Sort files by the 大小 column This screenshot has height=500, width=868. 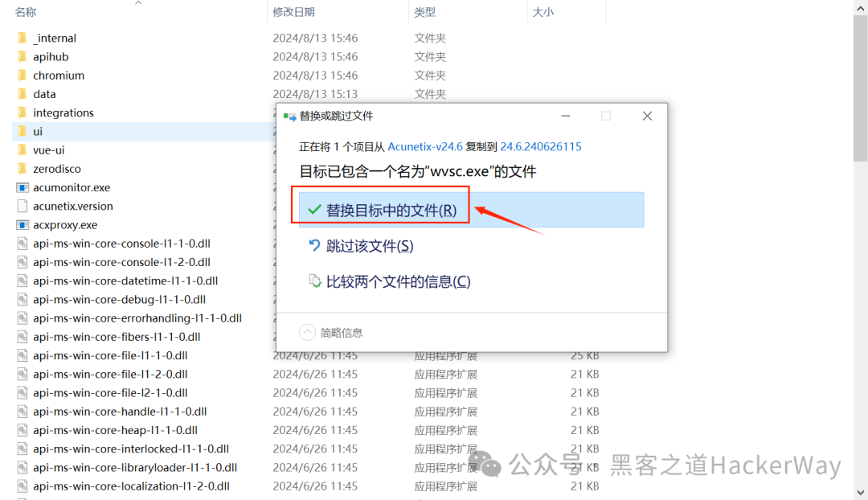(542, 11)
